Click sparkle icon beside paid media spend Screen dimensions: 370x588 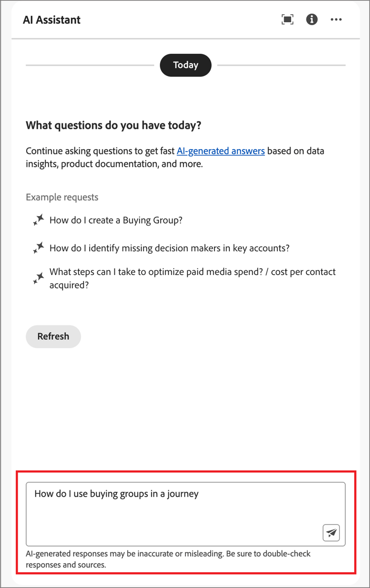point(38,278)
